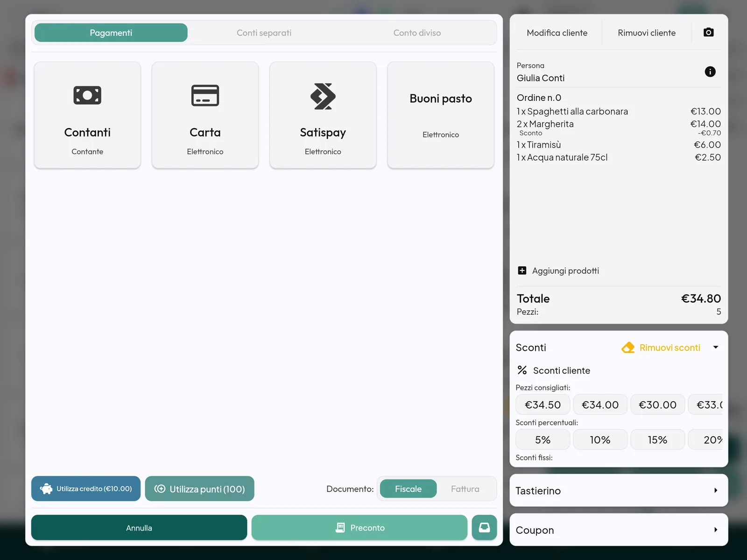This screenshot has width=747, height=560.
Task: Open the Conto diviso tab
Action: coord(417,33)
